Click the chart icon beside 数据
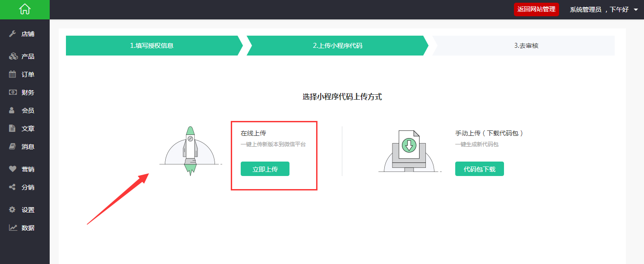The height and width of the screenshot is (264, 644). tap(13, 228)
